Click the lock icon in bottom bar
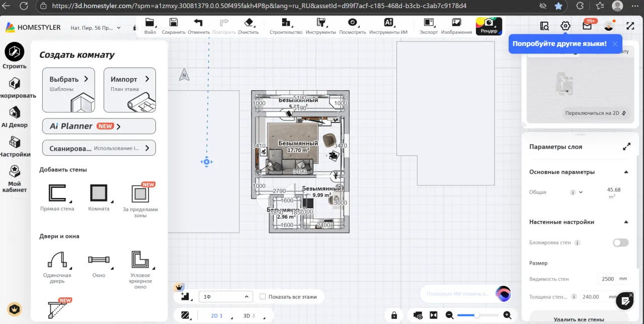 pyautogui.click(x=394, y=315)
